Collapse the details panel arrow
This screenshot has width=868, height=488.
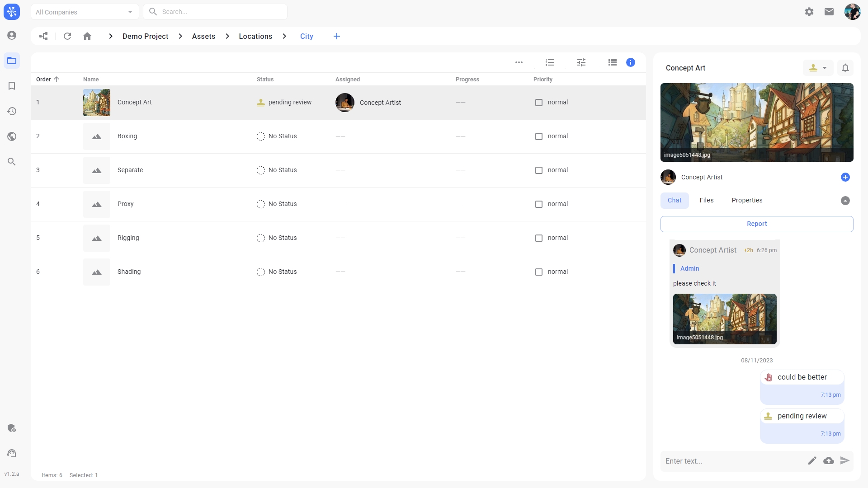tap(845, 201)
